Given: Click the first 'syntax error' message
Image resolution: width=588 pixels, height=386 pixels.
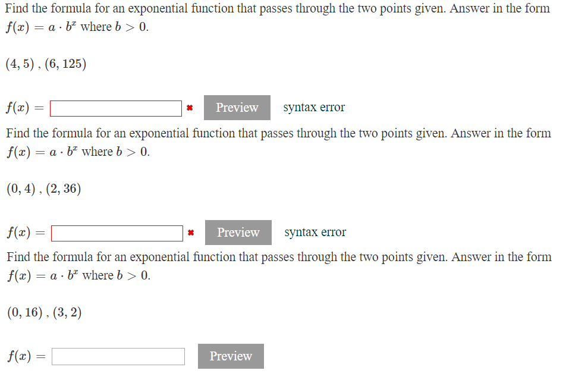Looking at the screenshot, I should (314, 107).
